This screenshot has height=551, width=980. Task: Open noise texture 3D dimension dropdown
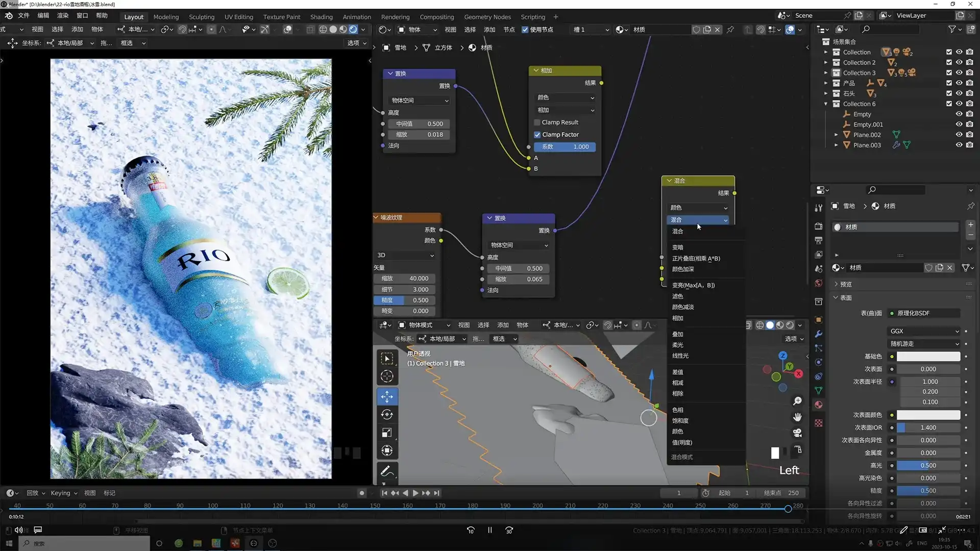(x=405, y=255)
